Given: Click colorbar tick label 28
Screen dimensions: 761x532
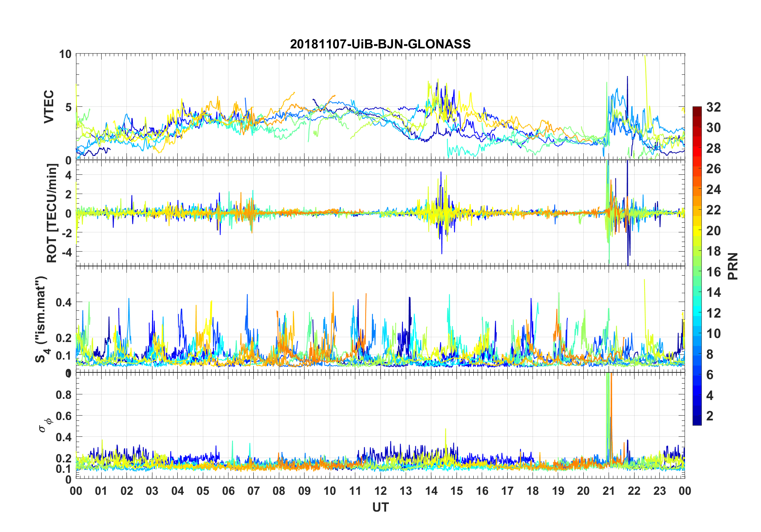Looking at the screenshot, I should pyautogui.click(x=714, y=148).
